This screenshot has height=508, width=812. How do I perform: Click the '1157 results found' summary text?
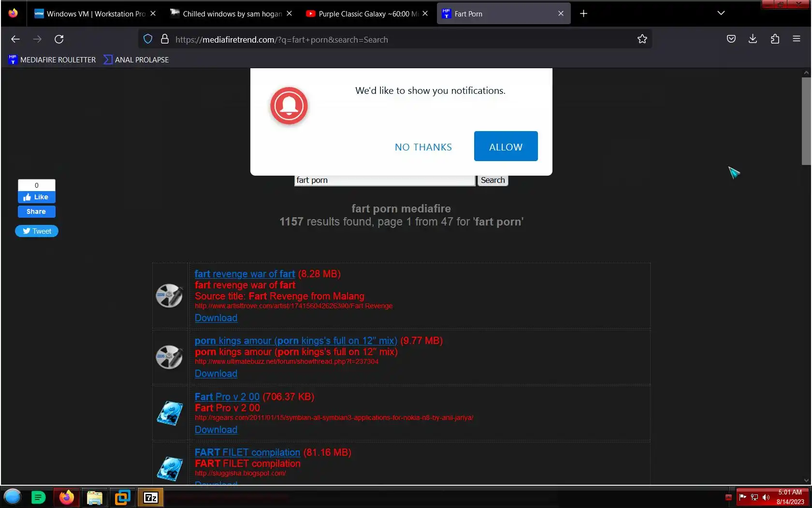(x=401, y=222)
